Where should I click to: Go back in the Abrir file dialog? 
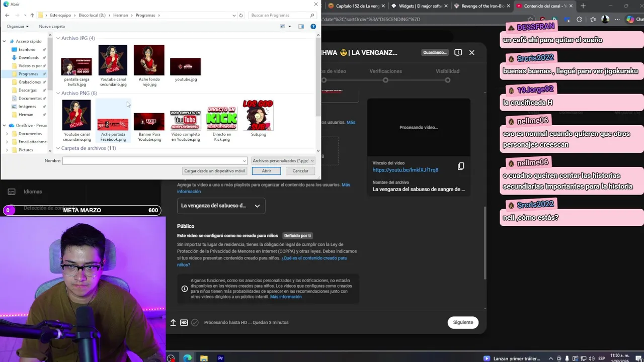tap(7, 15)
